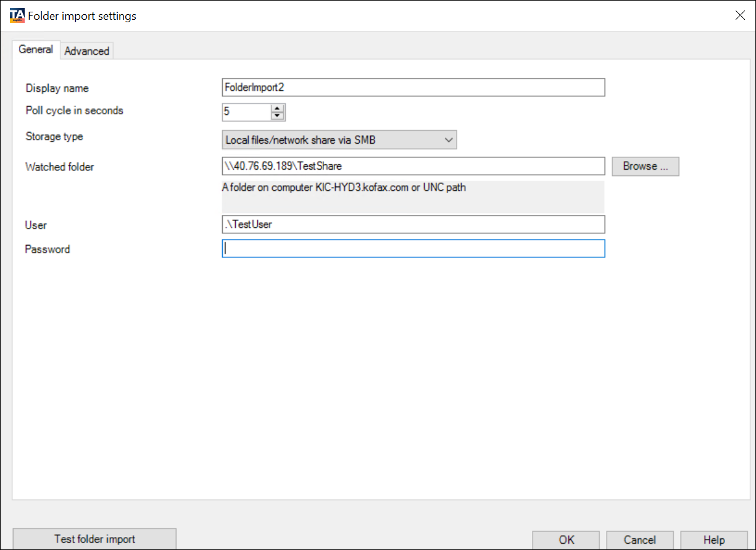Focus the Password input field

[x=413, y=248]
